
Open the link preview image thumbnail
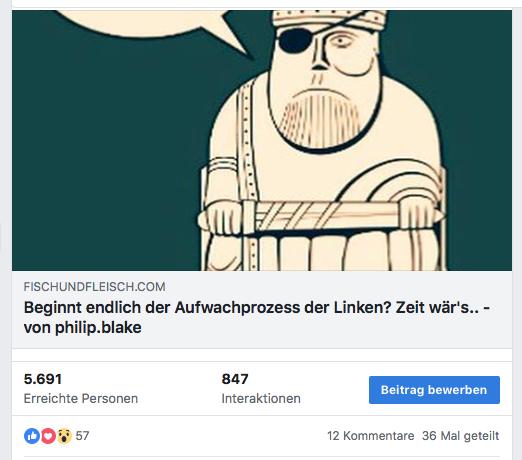262,140
